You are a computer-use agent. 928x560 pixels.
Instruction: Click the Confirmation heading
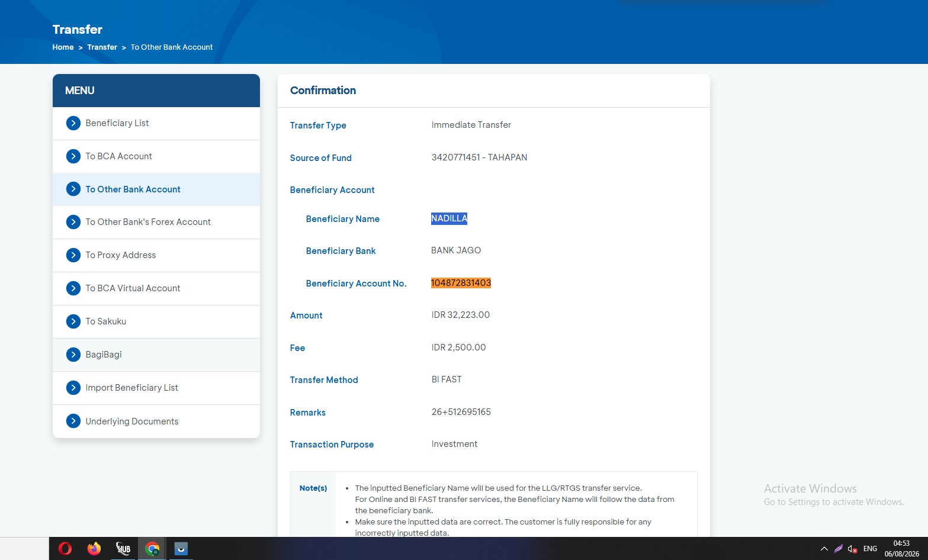323,91
